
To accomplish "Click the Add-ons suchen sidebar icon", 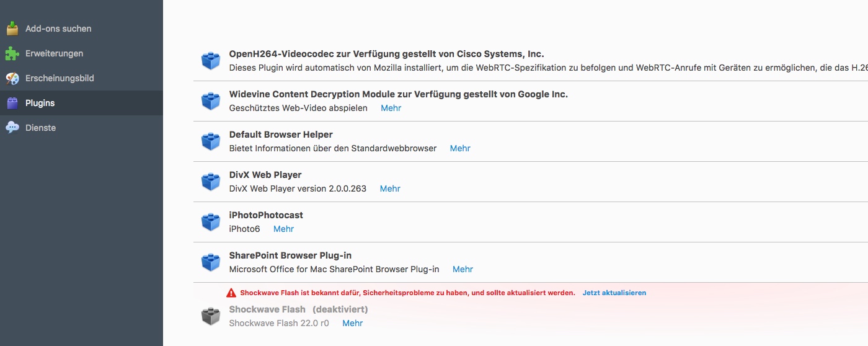I will click(12, 29).
